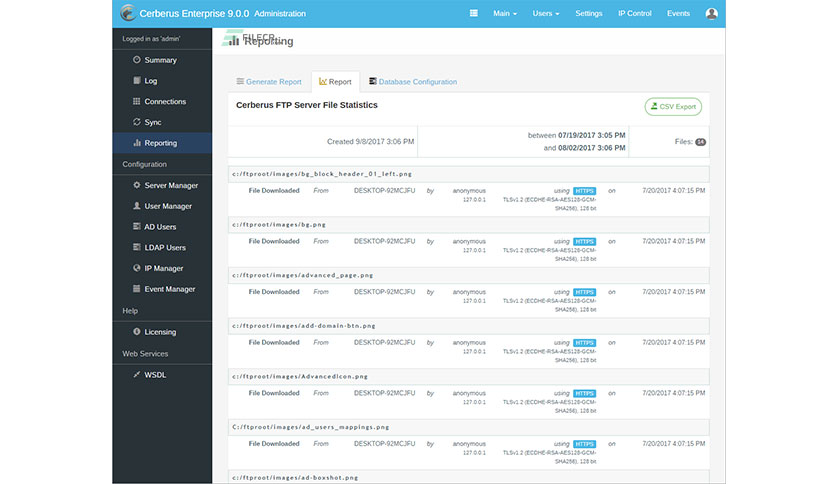Screen dimensions: 836x484
Task: Open the grid view icon in top bar
Action: coord(473,13)
